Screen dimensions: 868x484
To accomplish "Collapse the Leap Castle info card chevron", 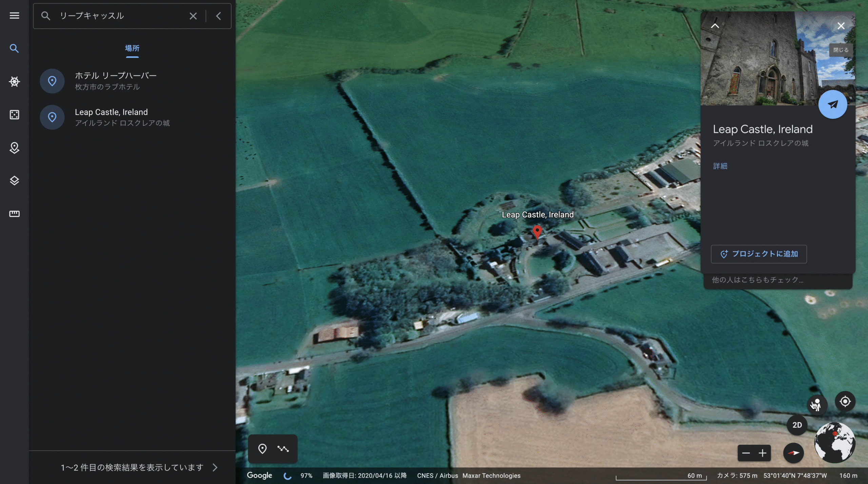I will point(715,26).
